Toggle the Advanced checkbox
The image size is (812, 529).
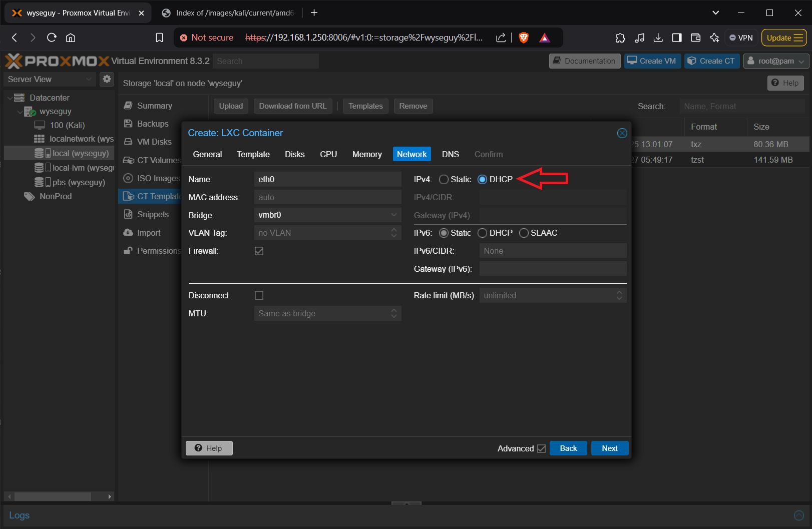541,448
